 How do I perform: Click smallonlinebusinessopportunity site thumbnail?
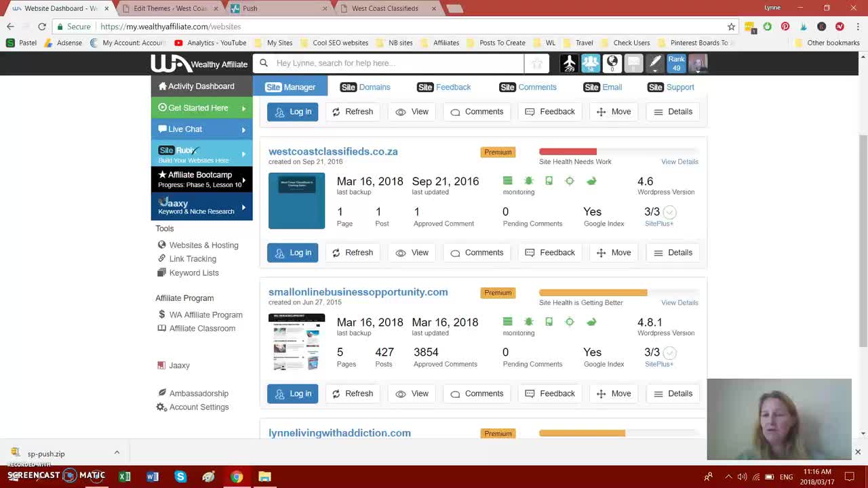[x=296, y=342]
